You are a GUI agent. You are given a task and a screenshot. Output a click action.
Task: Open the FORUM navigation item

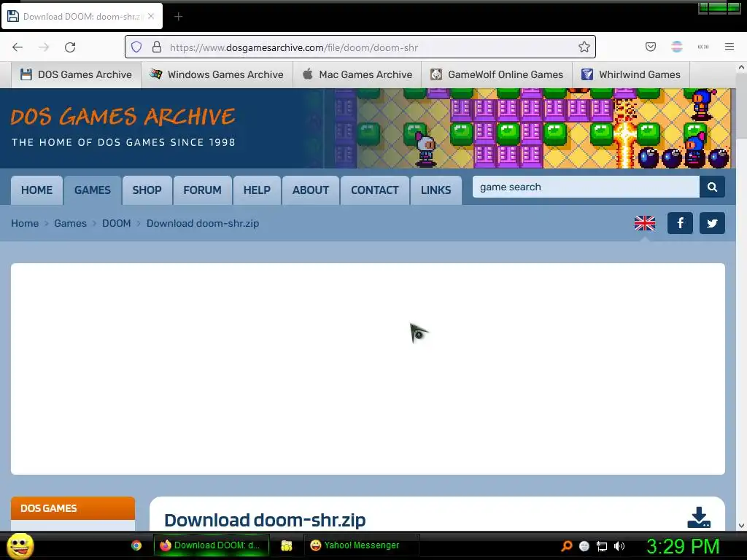point(203,190)
